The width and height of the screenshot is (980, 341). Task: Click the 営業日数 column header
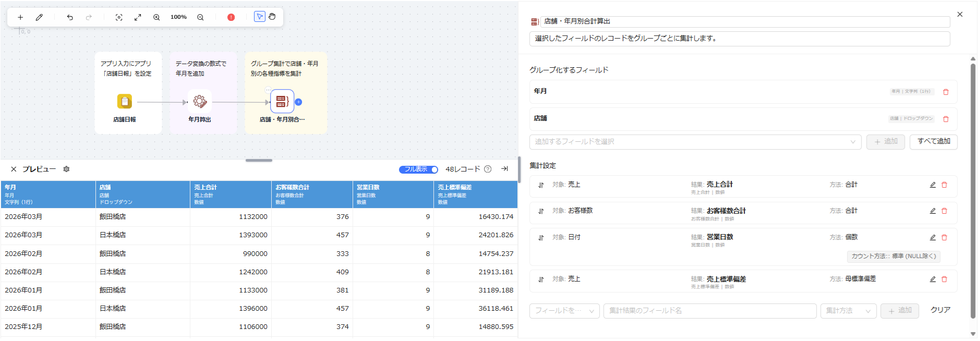click(393, 194)
